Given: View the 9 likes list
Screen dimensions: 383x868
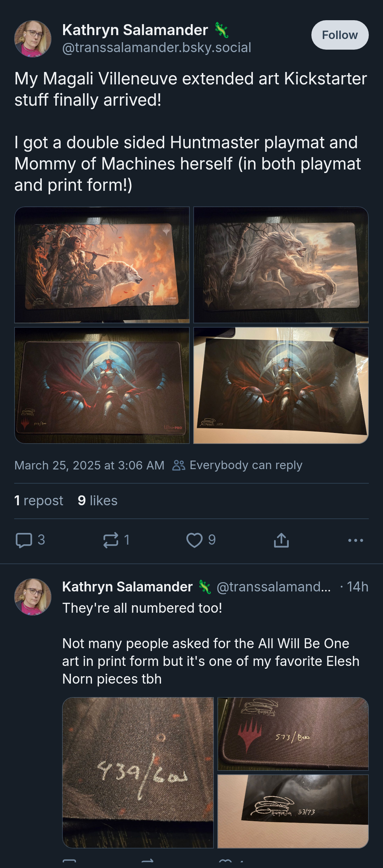Looking at the screenshot, I should [98, 501].
